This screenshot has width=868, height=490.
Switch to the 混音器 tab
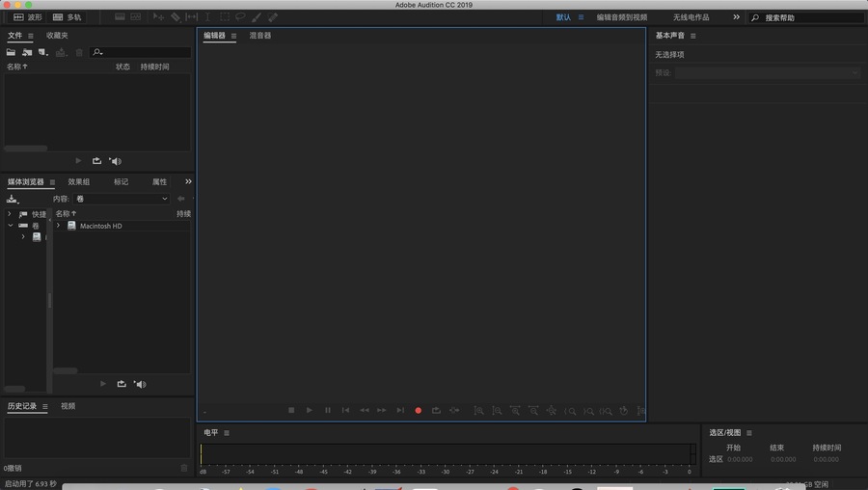[x=260, y=35]
